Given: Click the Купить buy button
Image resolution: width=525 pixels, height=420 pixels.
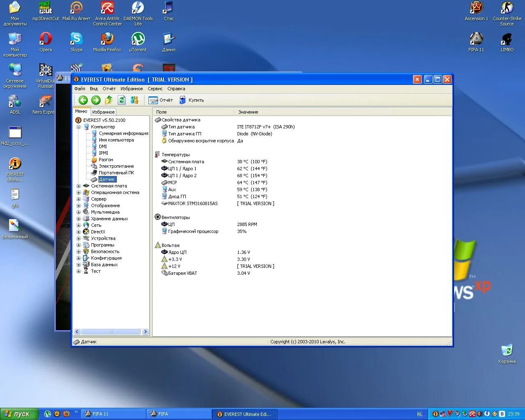Looking at the screenshot, I should [x=192, y=100].
